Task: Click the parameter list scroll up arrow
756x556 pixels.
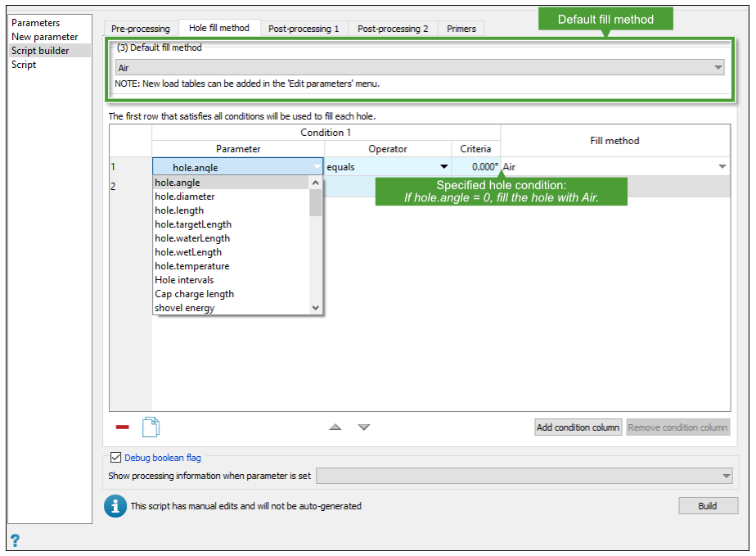Action: 315,183
